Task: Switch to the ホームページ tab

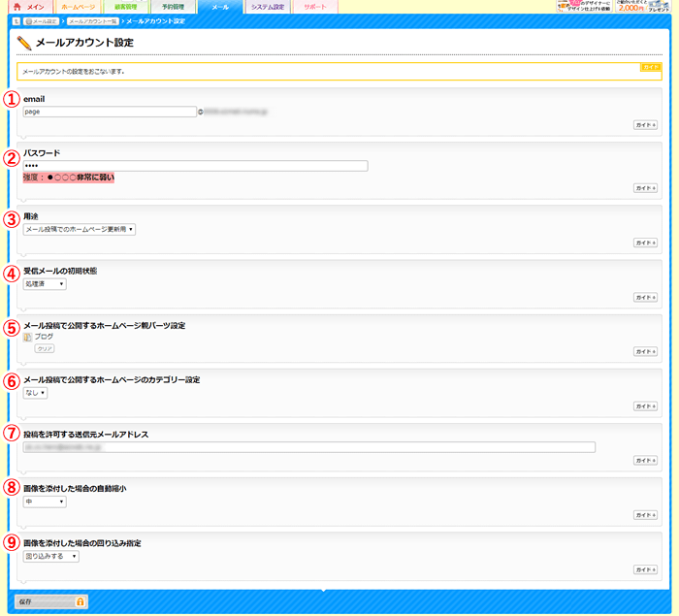Action: point(78,7)
